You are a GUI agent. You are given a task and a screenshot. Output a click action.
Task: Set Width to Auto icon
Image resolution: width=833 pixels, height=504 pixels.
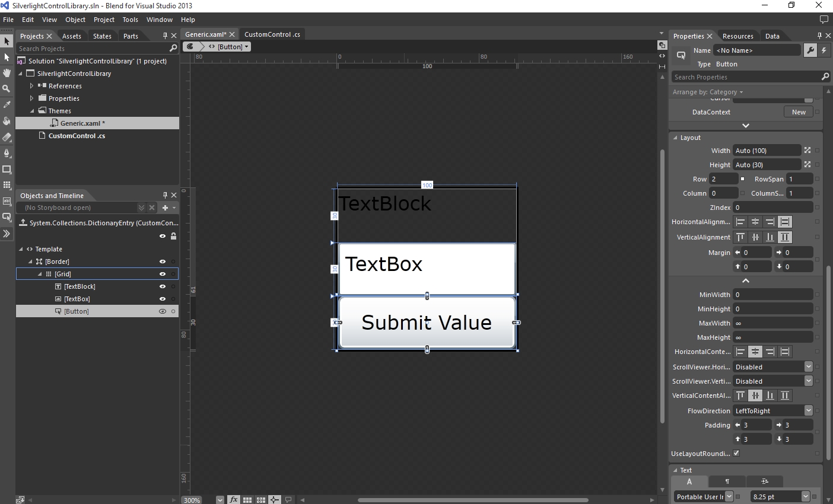(x=807, y=151)
